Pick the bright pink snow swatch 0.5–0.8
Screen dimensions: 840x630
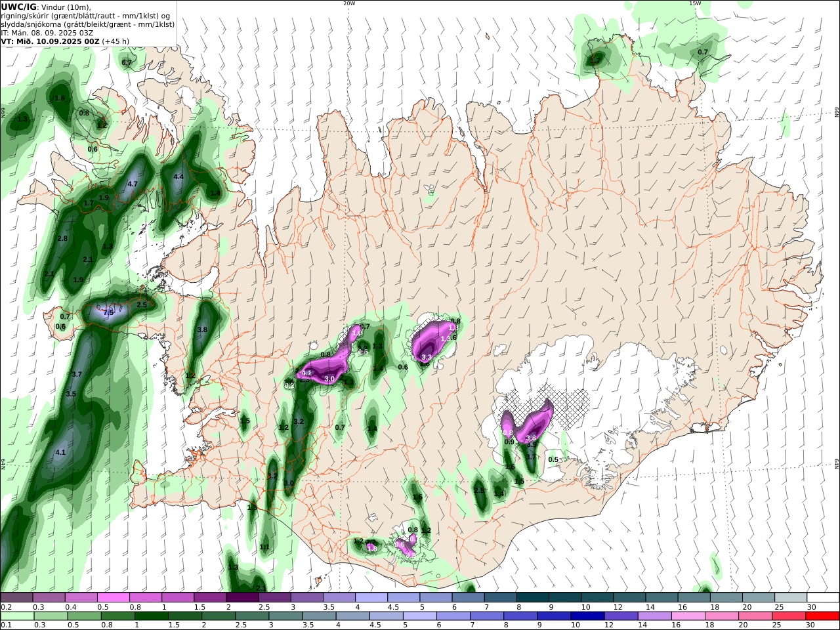pyautogui.click(x=114, y=598)
